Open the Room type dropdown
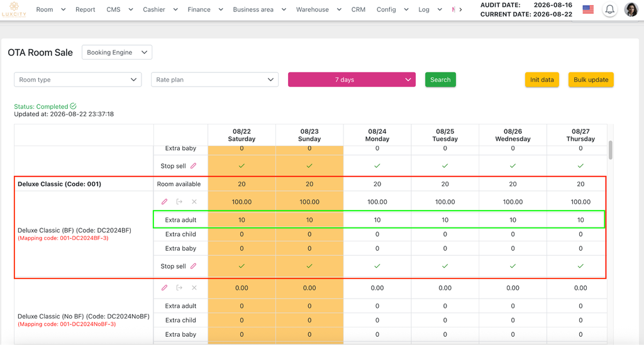The width and height of the screenshot is (644, 345). coord(77,80)
